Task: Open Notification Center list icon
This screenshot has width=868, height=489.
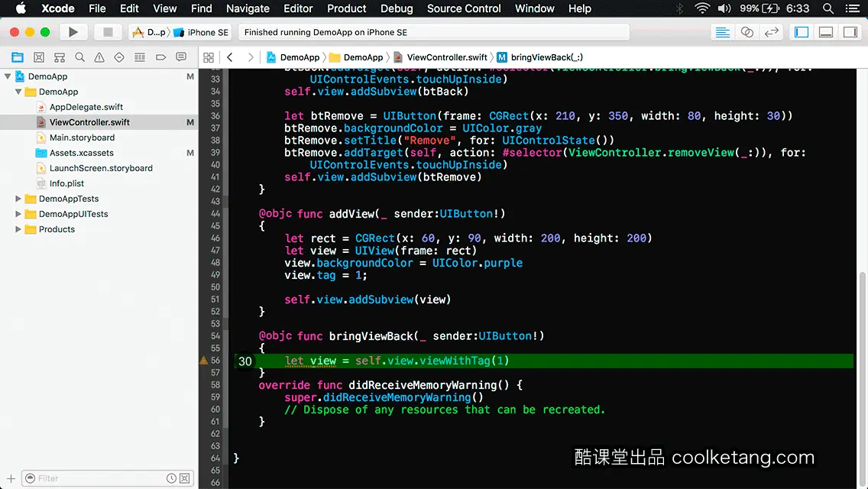Action: click(853, 8)
